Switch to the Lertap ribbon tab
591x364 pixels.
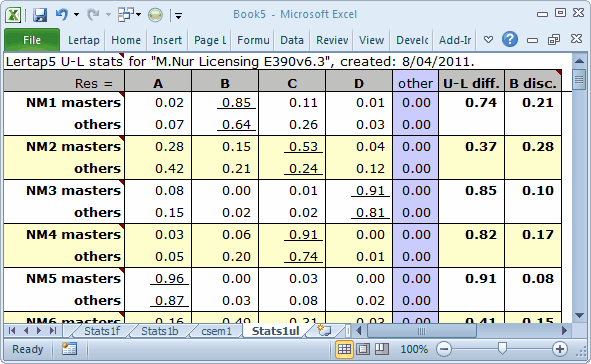click(83, 40)
